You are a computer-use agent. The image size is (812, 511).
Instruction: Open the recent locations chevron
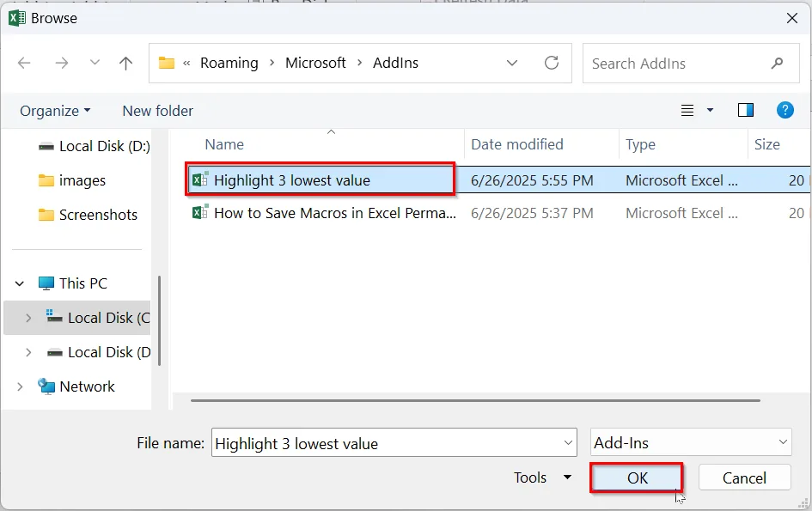click(95, 63)
